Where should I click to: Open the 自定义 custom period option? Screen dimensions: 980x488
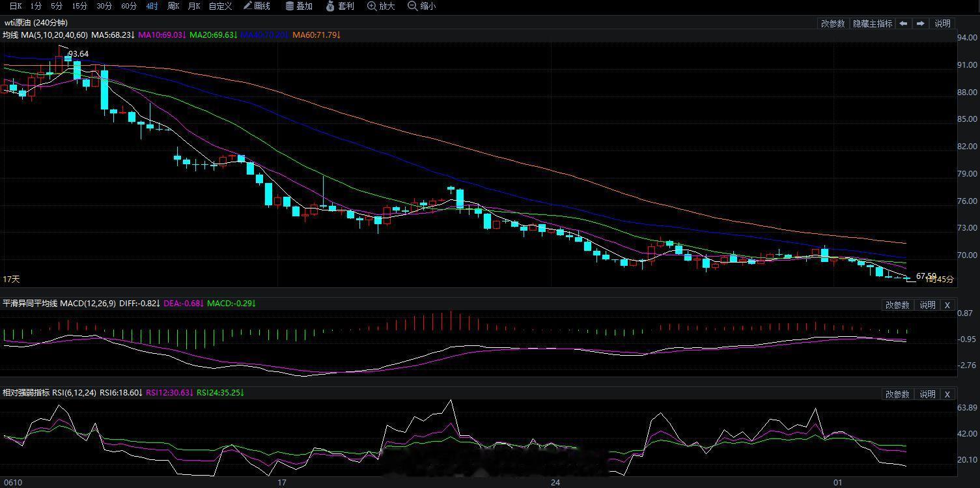point(220,6)
